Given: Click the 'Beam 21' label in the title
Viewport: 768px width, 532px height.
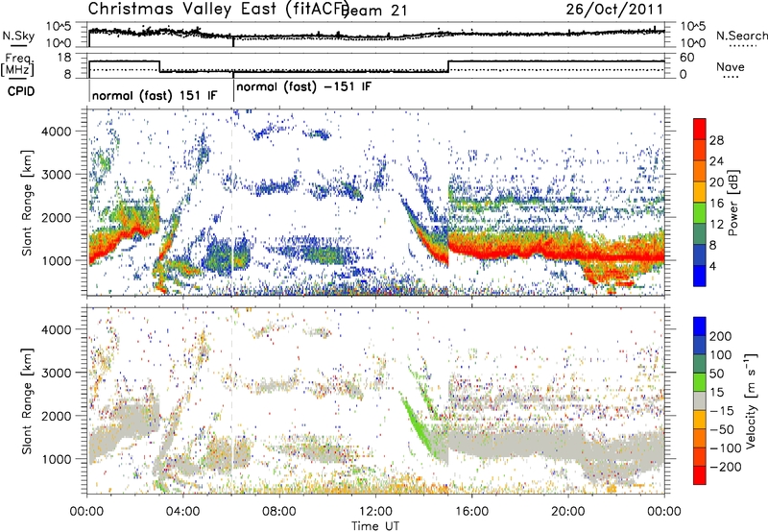Looking at the screenshot, I should pos(374,11).
